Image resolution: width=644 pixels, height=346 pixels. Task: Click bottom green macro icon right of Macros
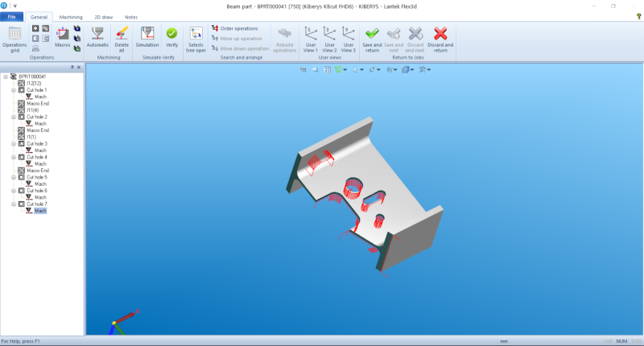[76, 48]
